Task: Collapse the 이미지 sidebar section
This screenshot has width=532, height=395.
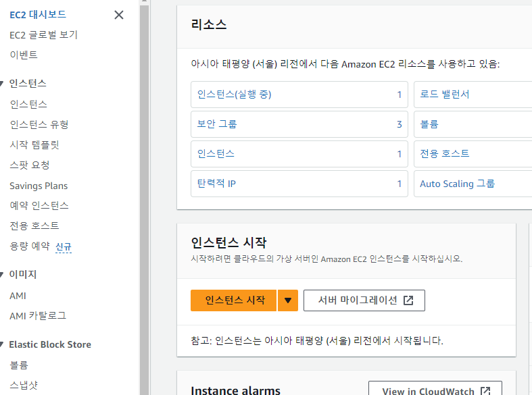Action: click(2, 274)
